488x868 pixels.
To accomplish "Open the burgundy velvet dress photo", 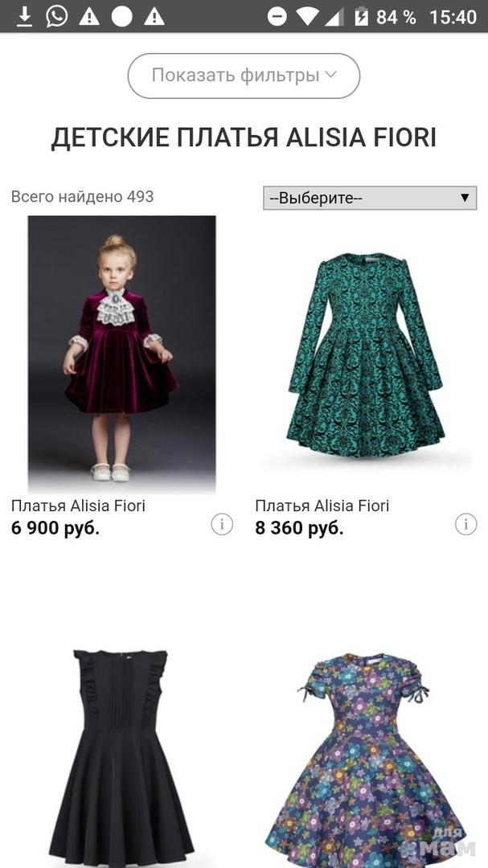I will pos(121,354).
